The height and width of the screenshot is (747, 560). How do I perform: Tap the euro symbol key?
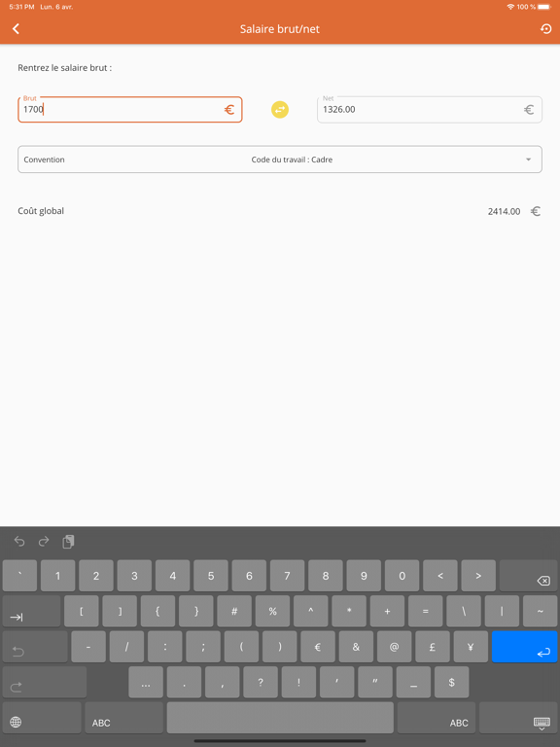pyautogui.click(x=318, y=647)
